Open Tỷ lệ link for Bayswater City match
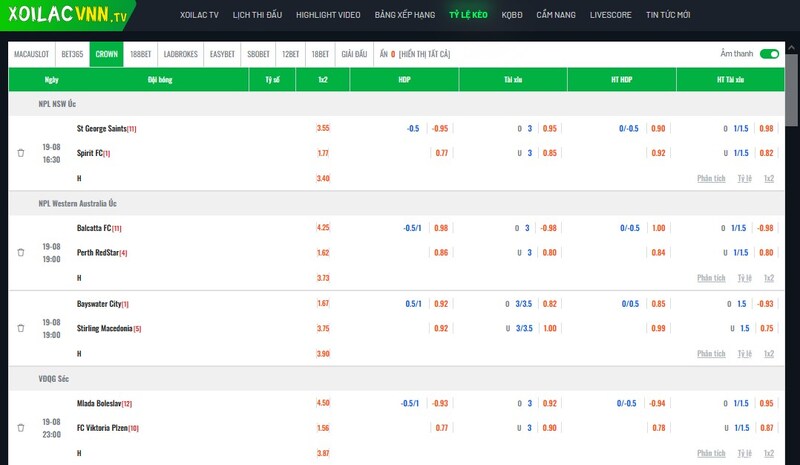The image size is (800, 465). tap(744, 353)
